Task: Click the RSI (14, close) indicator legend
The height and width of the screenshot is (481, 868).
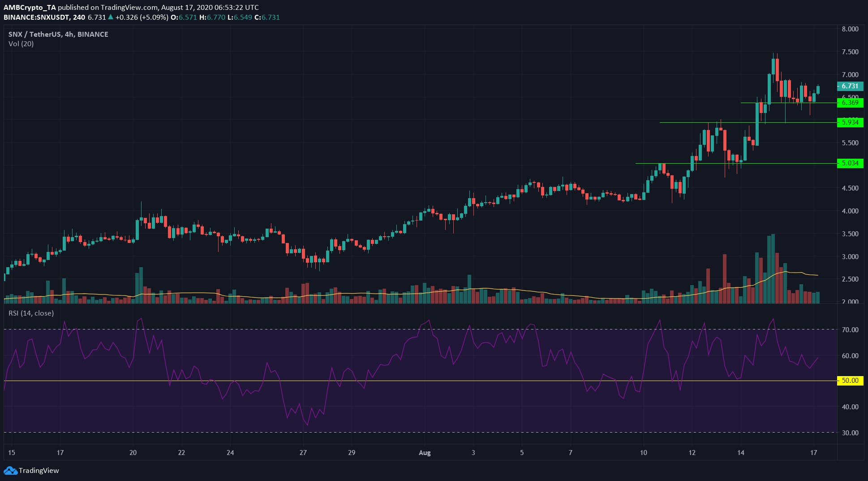Action: tap(31, 313)
